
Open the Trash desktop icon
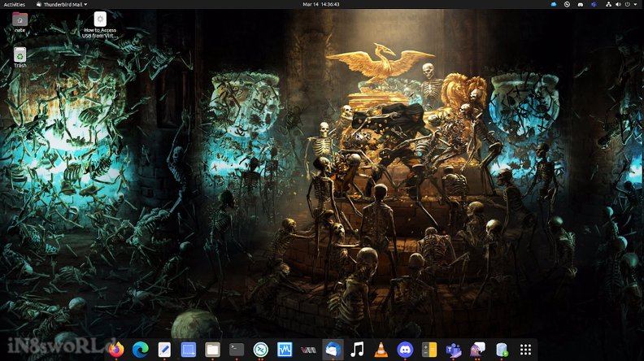[x=20, y=57]
